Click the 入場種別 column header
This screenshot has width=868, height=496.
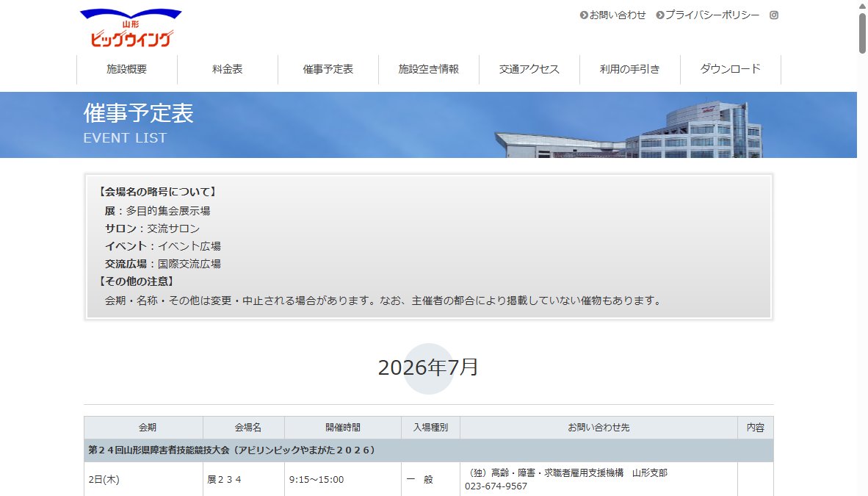430,427
